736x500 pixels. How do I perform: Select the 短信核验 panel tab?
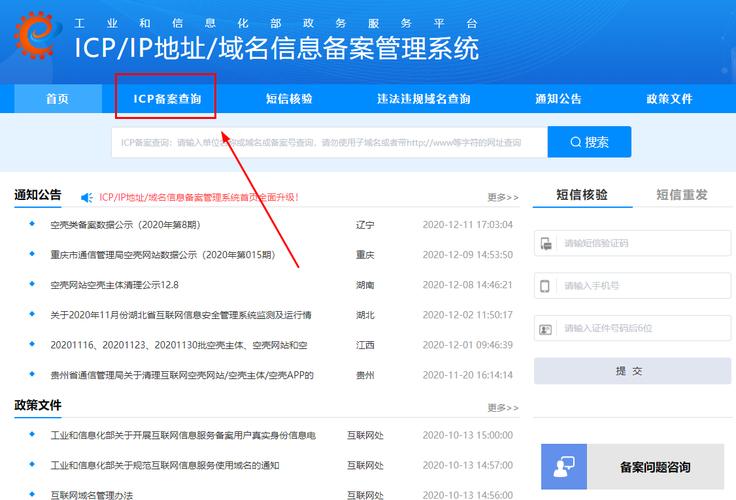[x=582, y=194]
